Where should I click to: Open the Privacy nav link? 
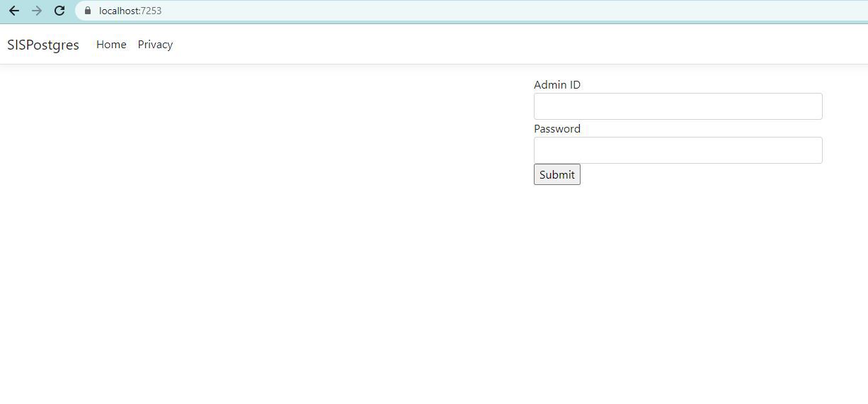pyautogui.click(x=155, y=45)
